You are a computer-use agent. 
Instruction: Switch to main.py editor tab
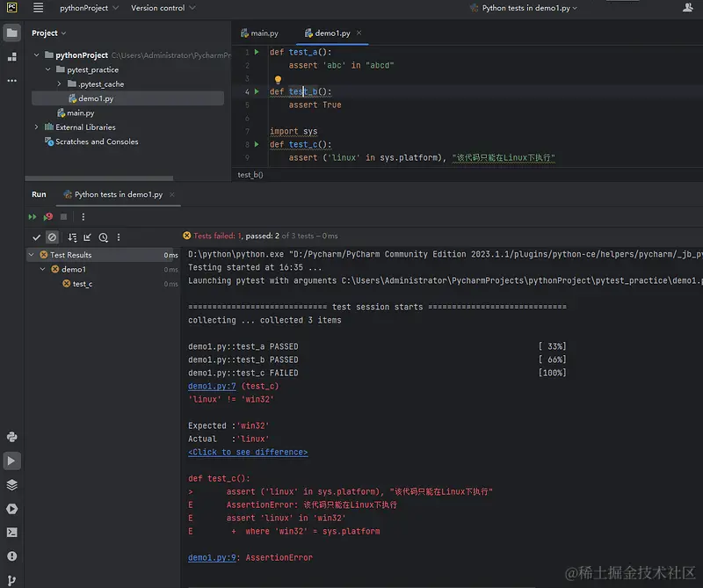click(259, 33)
